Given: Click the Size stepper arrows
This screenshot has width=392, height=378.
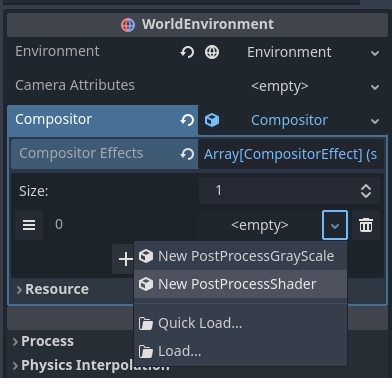Looking at the screenshot, I should click(x=366, y=191).
